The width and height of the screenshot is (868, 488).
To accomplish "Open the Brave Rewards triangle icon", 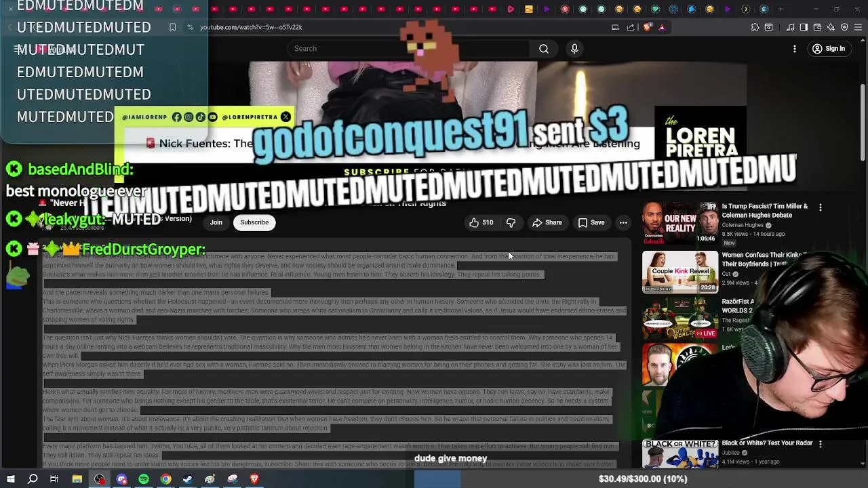I will point(662,27).
